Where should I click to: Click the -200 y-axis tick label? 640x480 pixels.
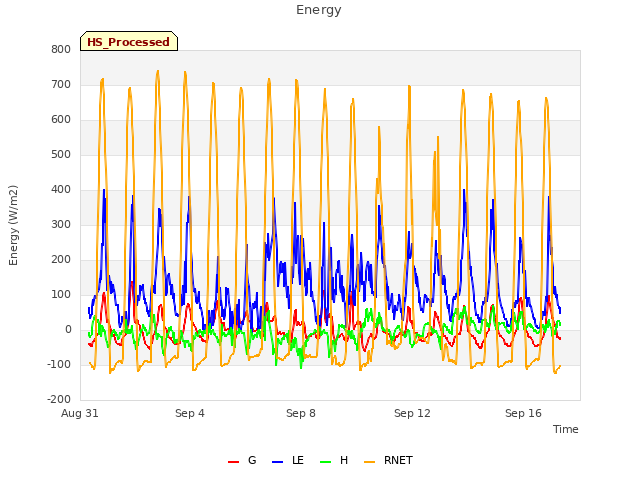59,400
